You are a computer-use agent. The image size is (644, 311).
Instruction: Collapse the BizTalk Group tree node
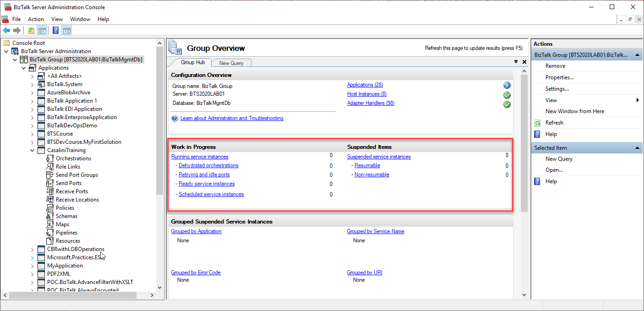click(15, 60)
